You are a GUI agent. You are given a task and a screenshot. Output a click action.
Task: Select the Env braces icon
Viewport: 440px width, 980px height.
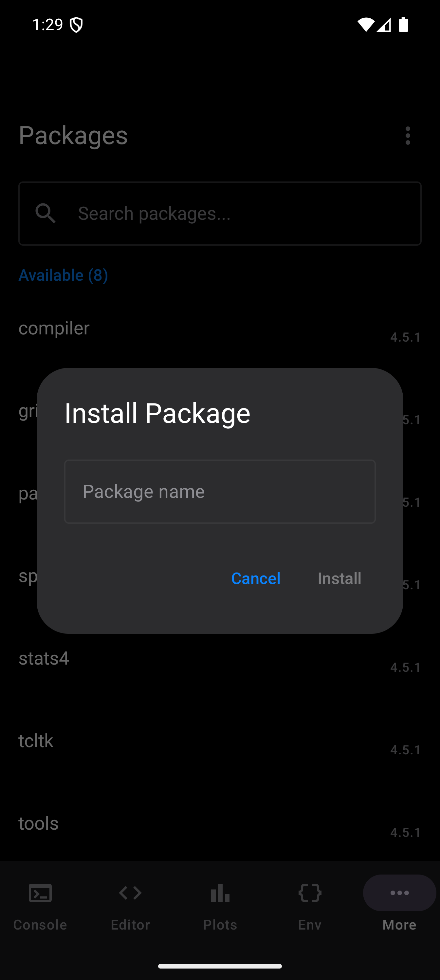click(x=310, y=893)
